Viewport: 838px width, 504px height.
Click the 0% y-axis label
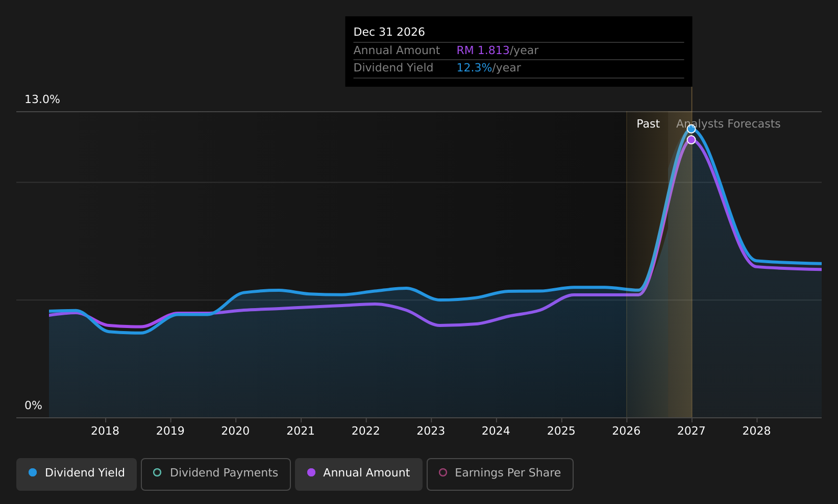(34, 406)
